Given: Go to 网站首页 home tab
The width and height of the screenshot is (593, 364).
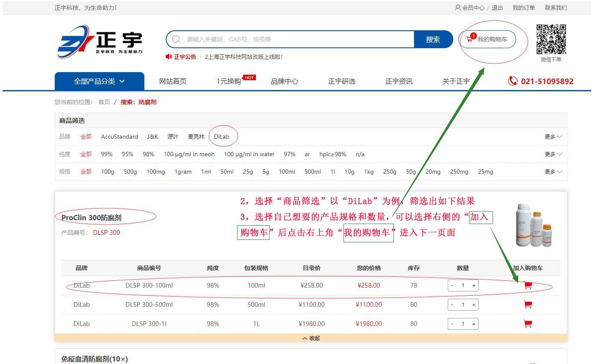Looking at the screenshot, I should coord(173,81).
